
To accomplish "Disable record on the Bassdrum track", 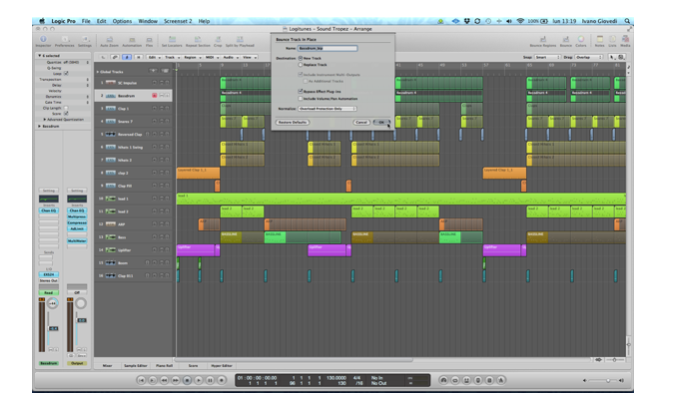I will coord(154,95).
